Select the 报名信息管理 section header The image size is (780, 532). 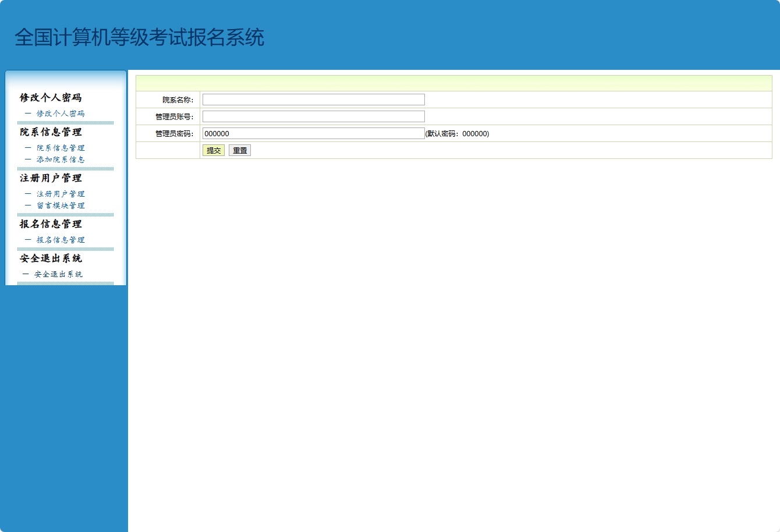[51, 224]
